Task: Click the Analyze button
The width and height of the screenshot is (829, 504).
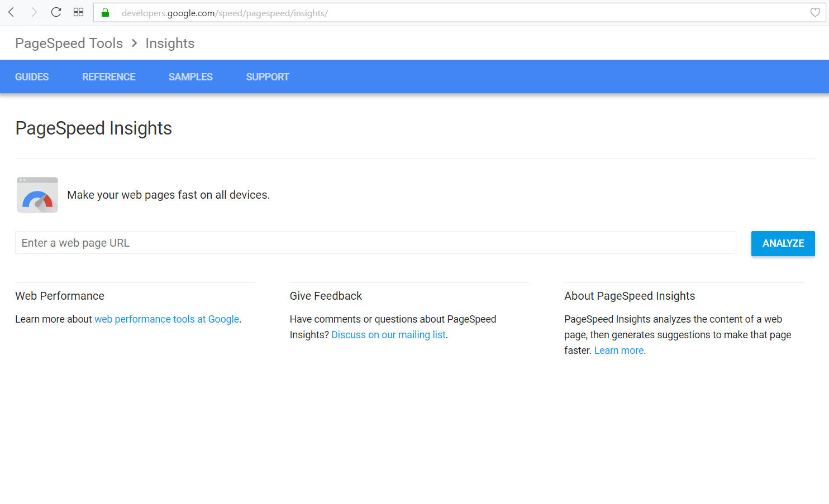Action: click(x=783, y=243)
